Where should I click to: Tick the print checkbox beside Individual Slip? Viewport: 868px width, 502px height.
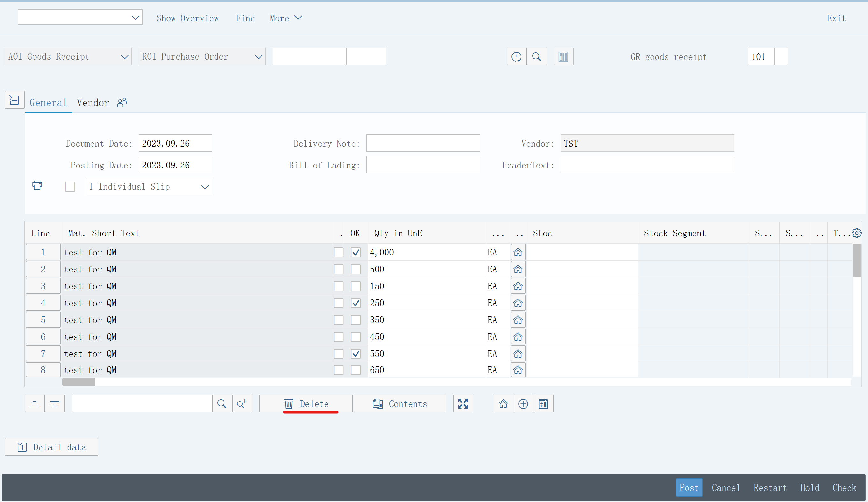point(70,187)
